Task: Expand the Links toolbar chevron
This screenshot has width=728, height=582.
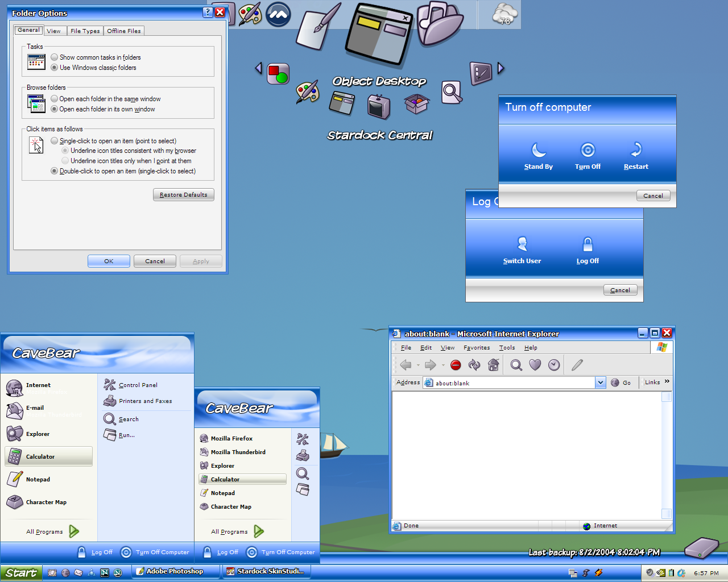Action: click(x=667, y=382)
